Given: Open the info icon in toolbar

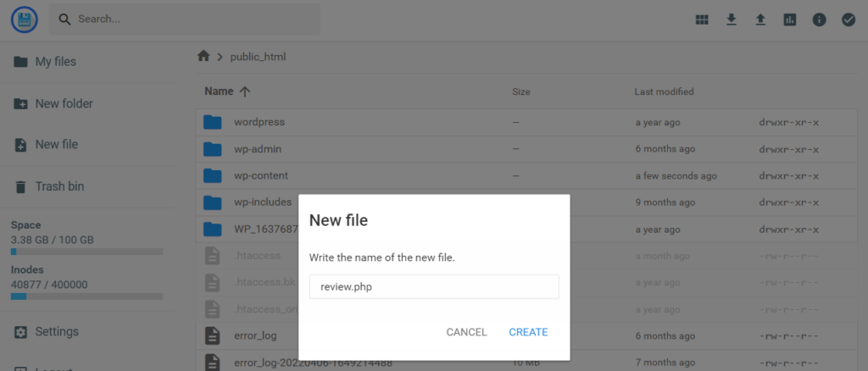Looking at the screenshot, I should click(x=820, y=19).
